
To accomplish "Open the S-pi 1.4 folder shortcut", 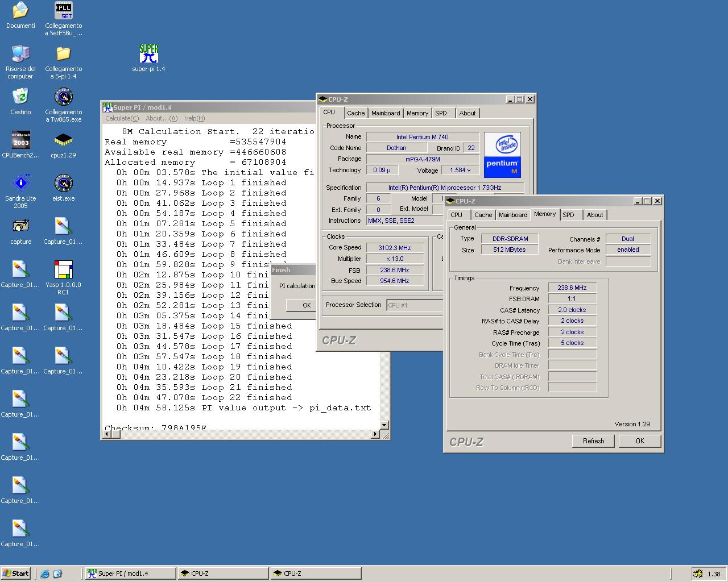I will coord(63,53).
